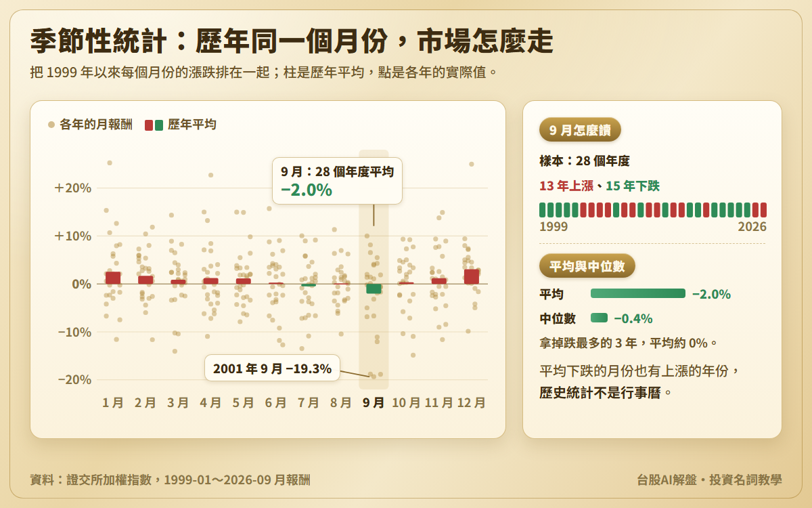The image size is (812, 508).
Task: Select the 8月 axis label
Action: click(x=340, y=402)
